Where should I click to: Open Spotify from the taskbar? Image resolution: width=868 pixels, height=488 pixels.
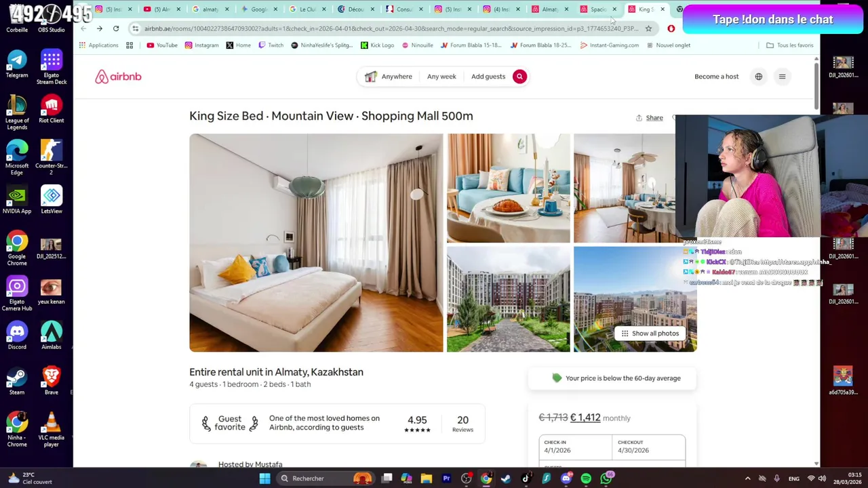586,479
